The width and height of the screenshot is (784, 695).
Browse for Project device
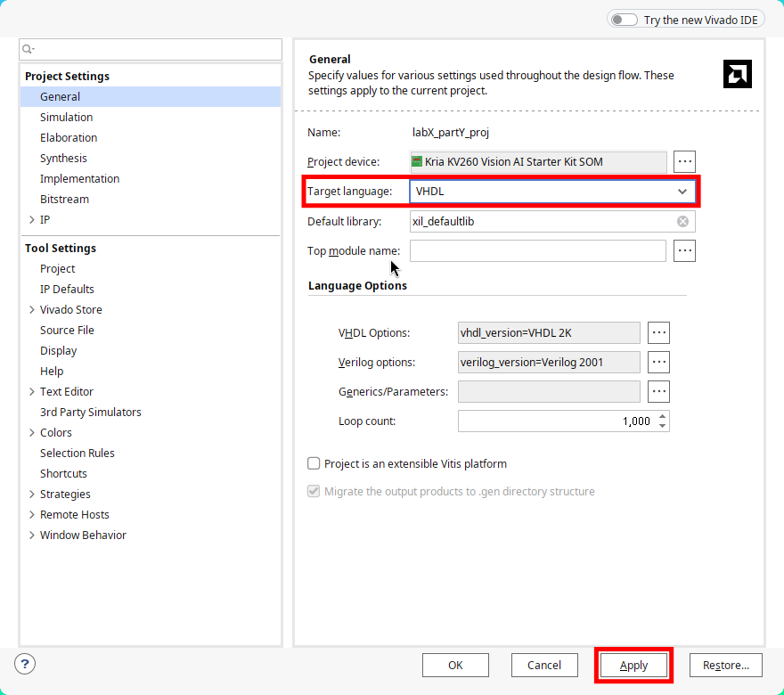(684, 161)
